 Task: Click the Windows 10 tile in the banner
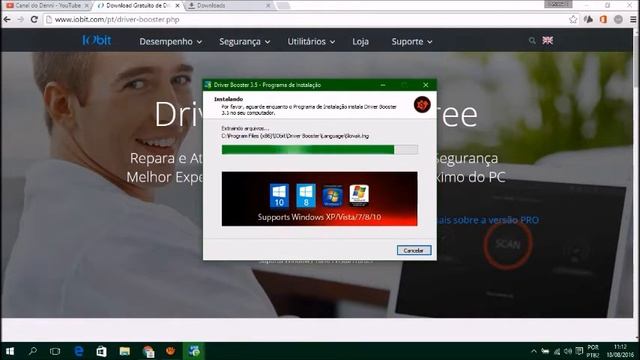(x=279, y=196)
